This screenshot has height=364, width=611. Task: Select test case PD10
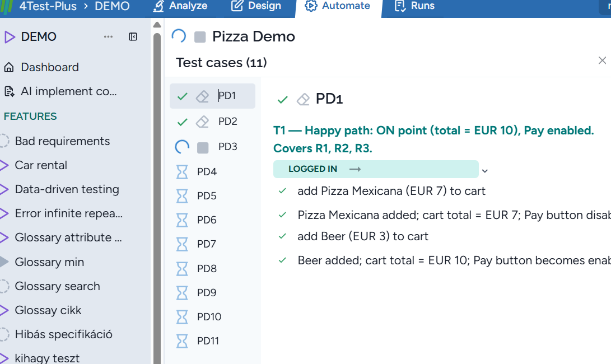[x=209, y=317]
